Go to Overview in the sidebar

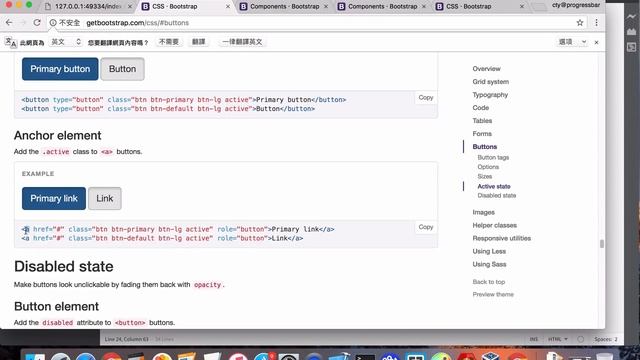pyautogui.click(x=486, y=69)
